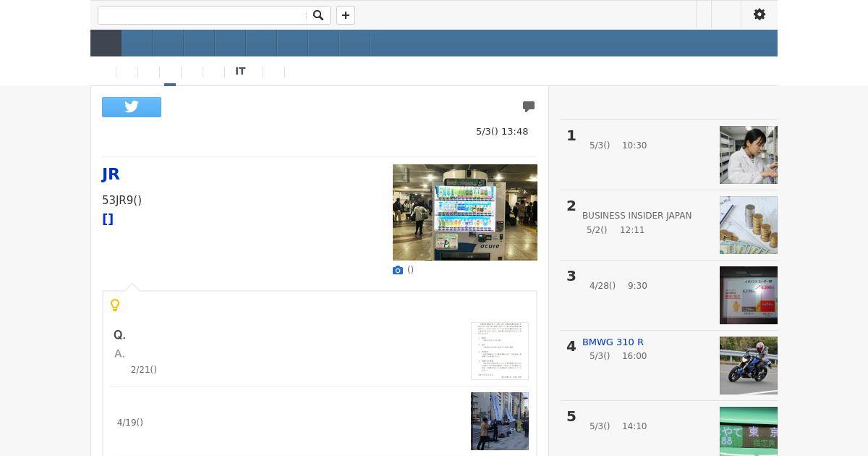Viewport: 868px width, 456px height.
Task: Open ranking 5 train sign thumbnail
Action: pos(749,431)
